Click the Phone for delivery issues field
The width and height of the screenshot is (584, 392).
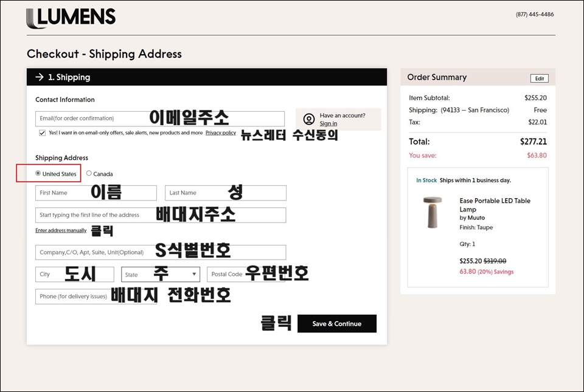(96, 297)
